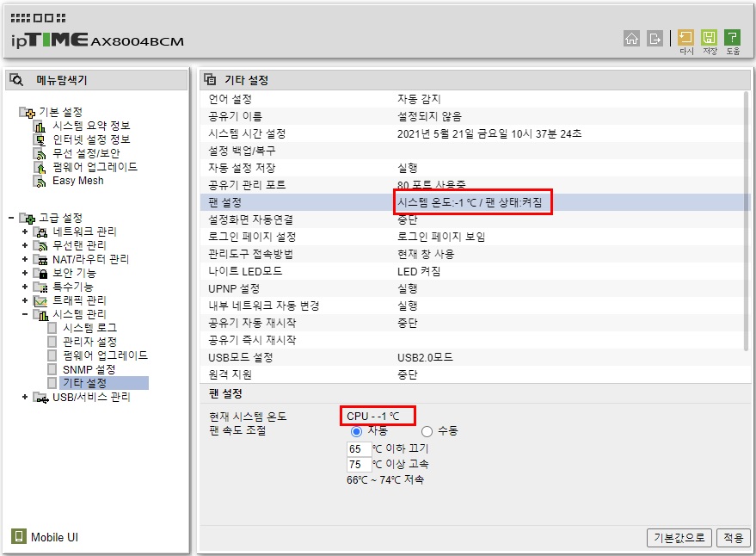Select 수동 fan speed radio button
756x556 pixels.
coord(427,431)
